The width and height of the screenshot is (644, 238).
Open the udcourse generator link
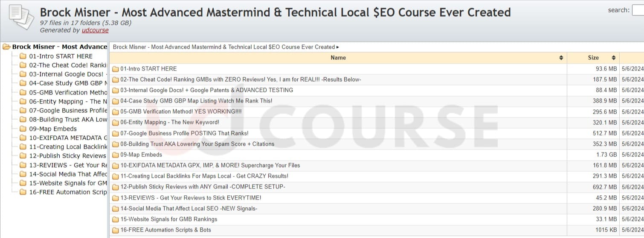click(95, 30)
